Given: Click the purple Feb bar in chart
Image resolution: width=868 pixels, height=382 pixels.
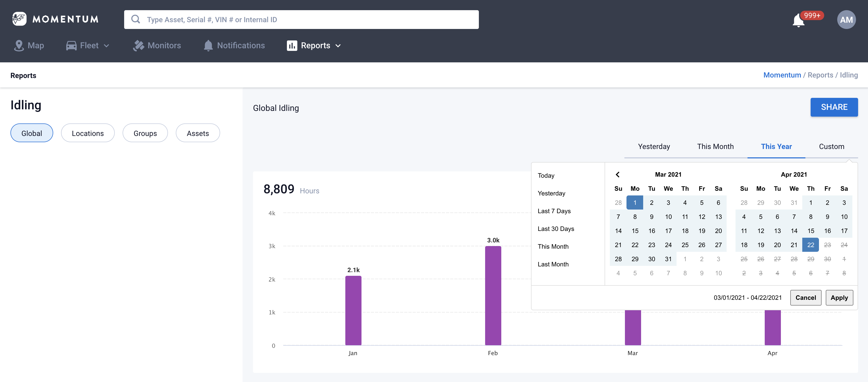Looking at the screenshot, I should [493, 295].
